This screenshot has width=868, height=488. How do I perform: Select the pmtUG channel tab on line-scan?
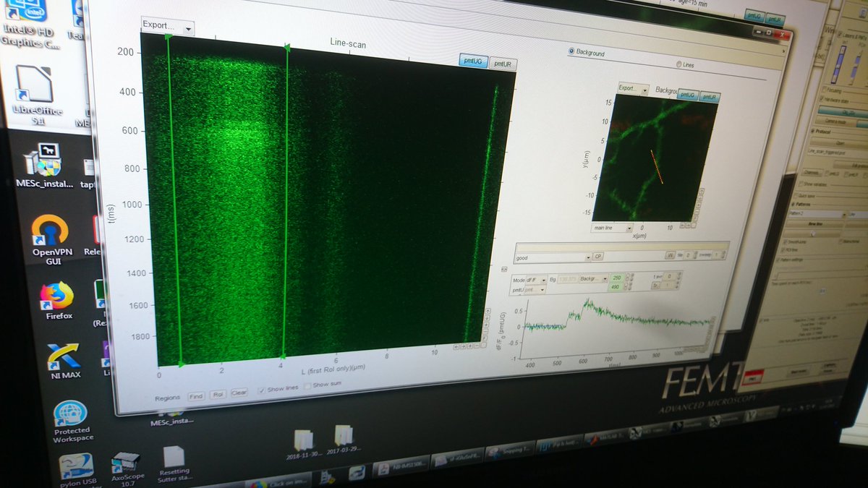coord(473,61)
